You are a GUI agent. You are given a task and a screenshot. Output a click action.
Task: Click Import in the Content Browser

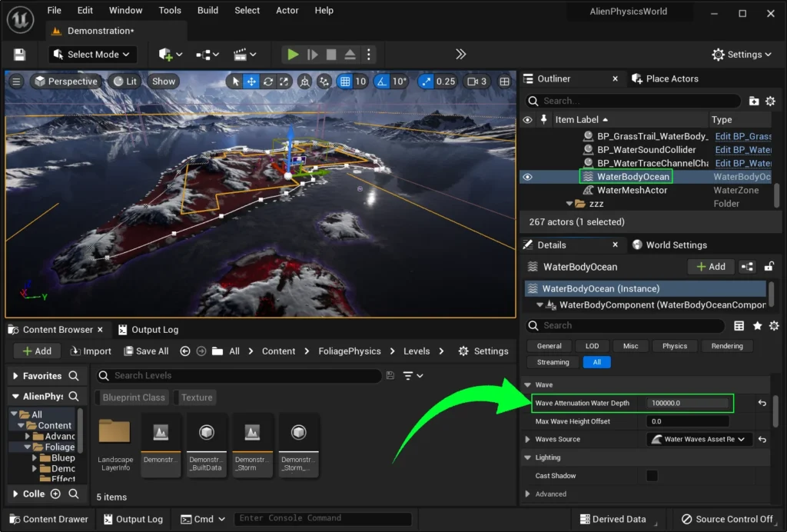91,351
